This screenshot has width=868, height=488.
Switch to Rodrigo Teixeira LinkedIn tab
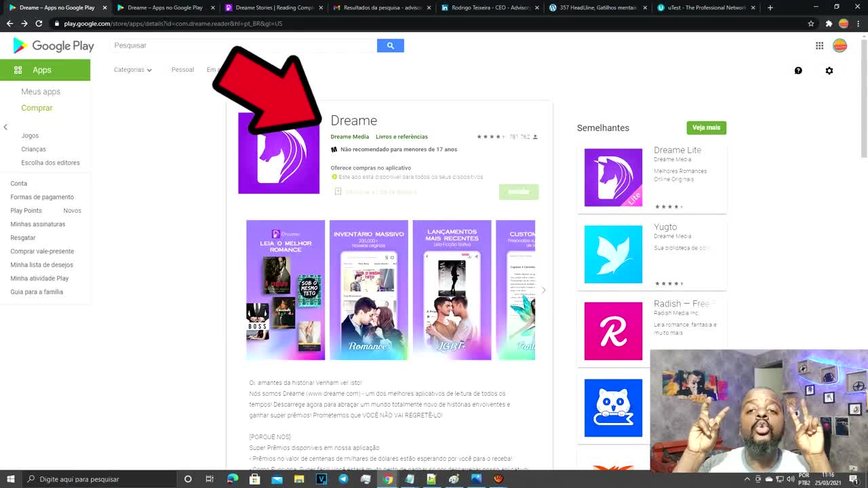[x=489, y=7]
